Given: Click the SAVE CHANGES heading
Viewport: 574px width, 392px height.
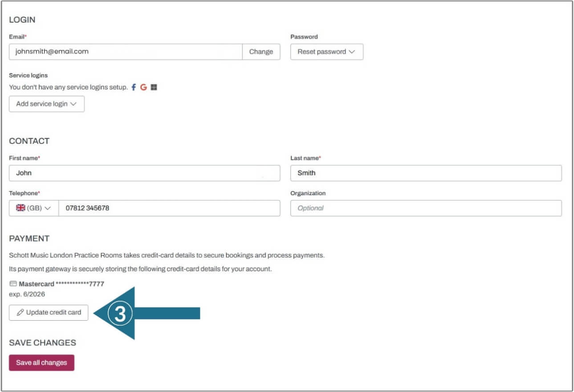Looking at the screenshot, I should coord(43,343).
